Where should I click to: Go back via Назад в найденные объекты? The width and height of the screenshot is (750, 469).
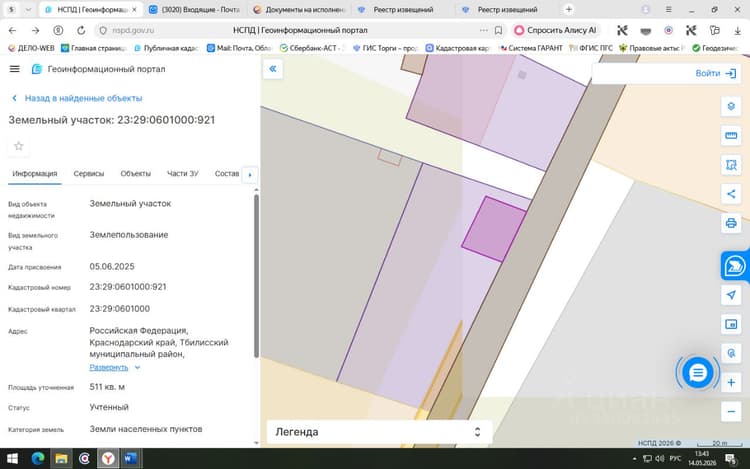point(77,98)
